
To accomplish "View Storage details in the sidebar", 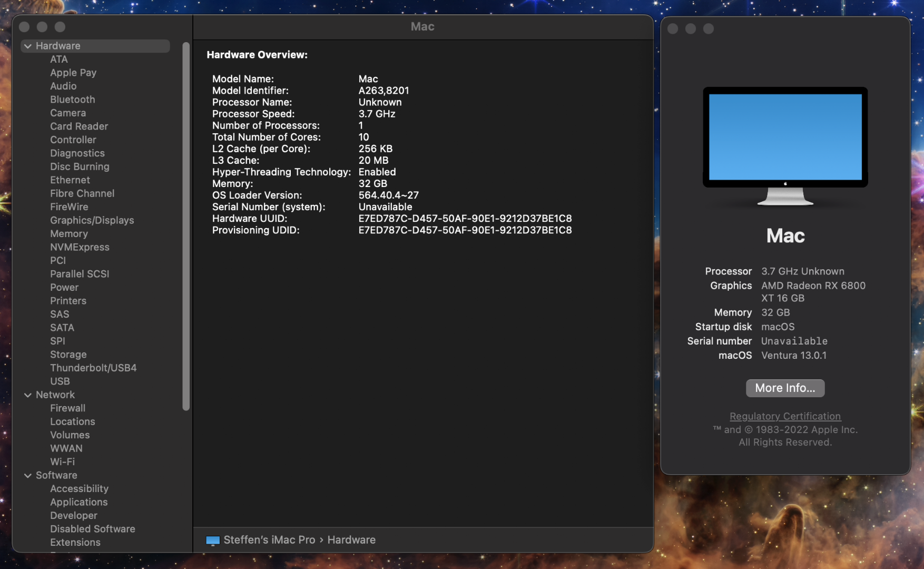I will click(68, 355).
